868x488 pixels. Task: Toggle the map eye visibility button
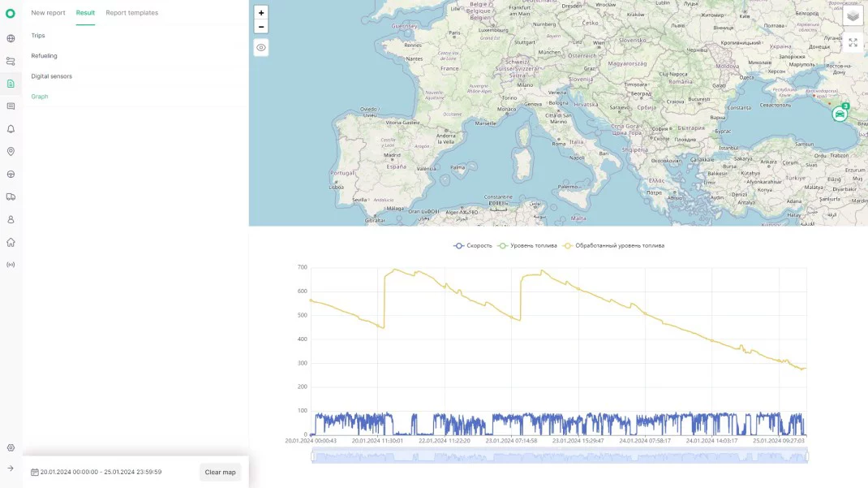[x=261, y=48]
